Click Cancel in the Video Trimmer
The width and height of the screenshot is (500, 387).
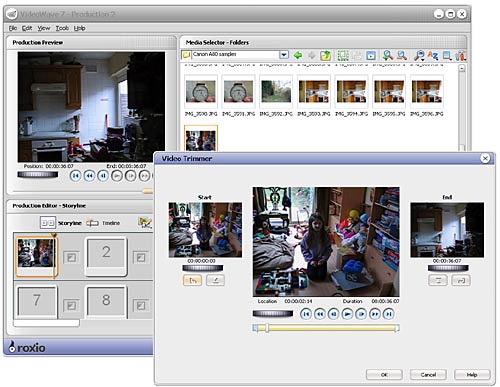click(428, 375)
